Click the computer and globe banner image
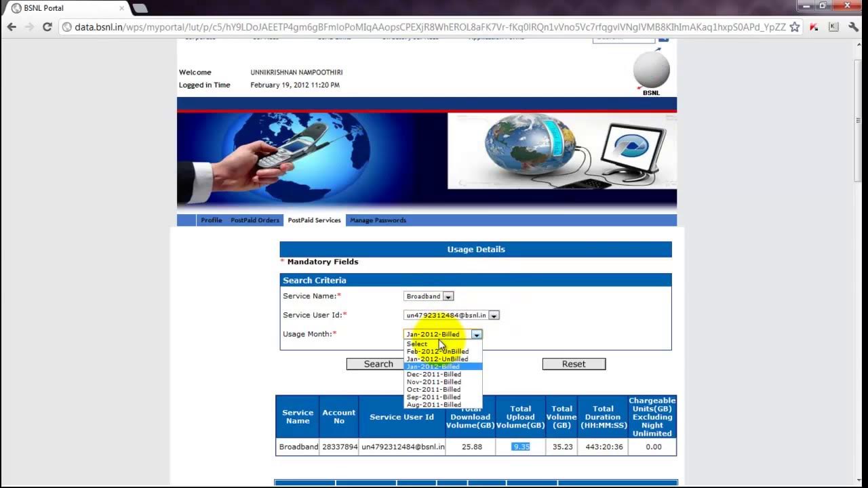 pyautogui.click(x=562, y=150)
